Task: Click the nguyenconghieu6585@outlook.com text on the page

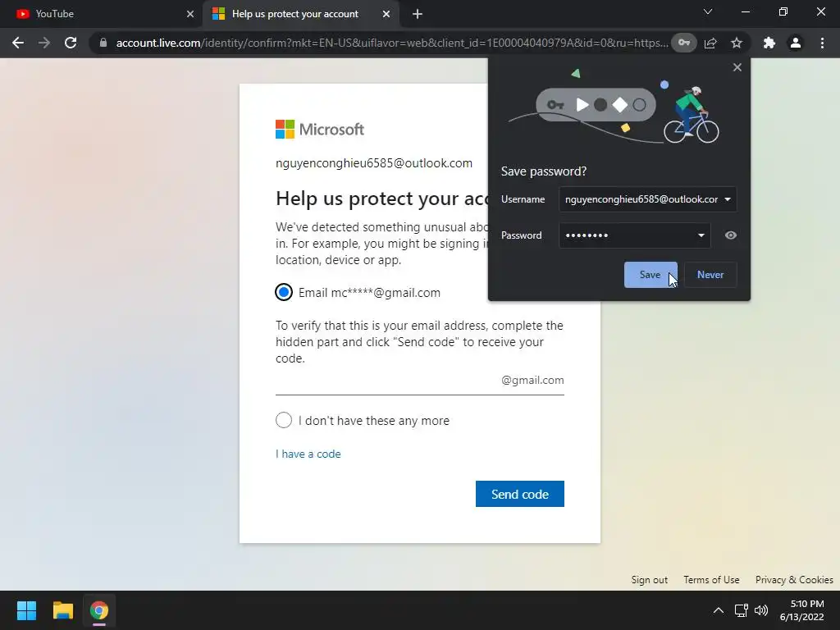Action: (374, 163)
